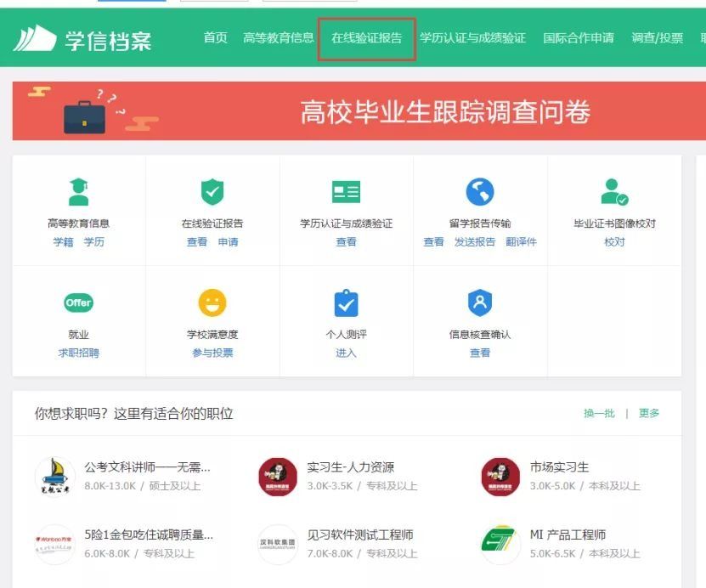706x588 pixels.
Task: Open the 高校毕业生跟踪调查问卷 banner
Action: click(359, 110)
